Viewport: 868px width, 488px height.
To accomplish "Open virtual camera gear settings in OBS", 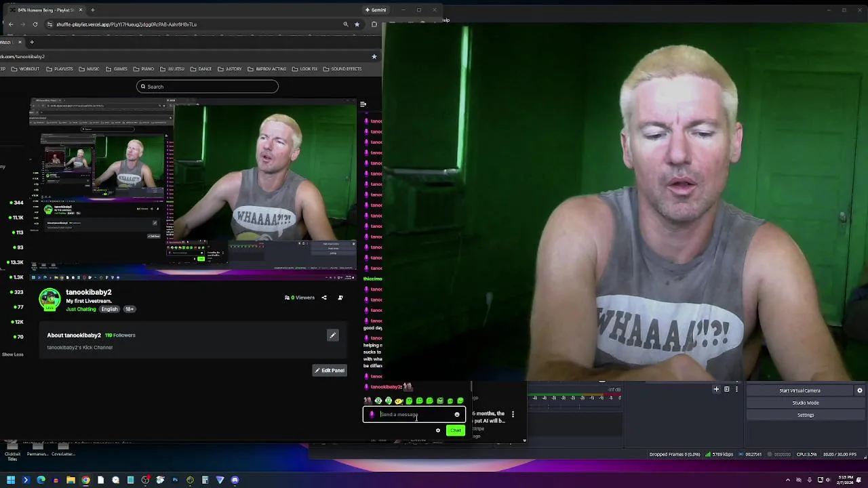I will coord(860,390).
